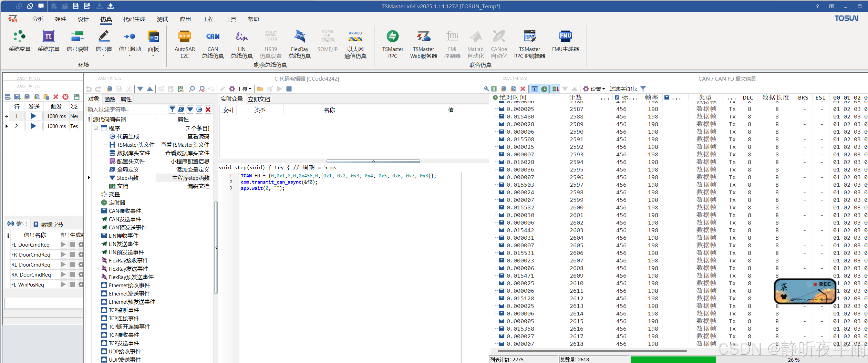The image size is (868, 363).
Task: Click blue down triangle expand-all in object filter bar
Action: 190,110
